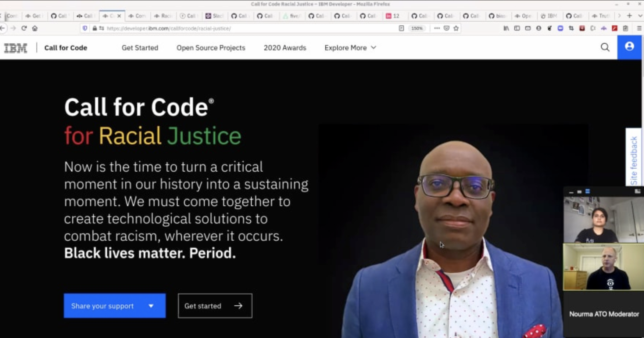Click the clipboard extension icon

[x=625, y=28]
